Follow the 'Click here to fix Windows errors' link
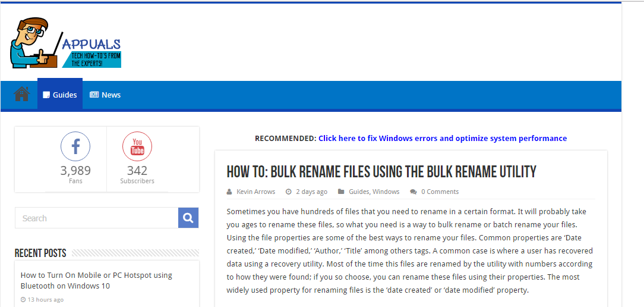This screenshot has width=644, height=307. pyautogui.click(x=443, y=138)
